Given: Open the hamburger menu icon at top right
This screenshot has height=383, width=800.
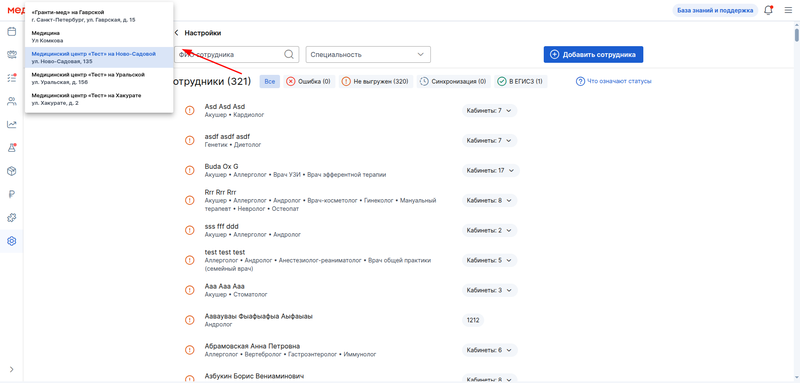Looking at the screenshot, I should click(x=788, y=10).
